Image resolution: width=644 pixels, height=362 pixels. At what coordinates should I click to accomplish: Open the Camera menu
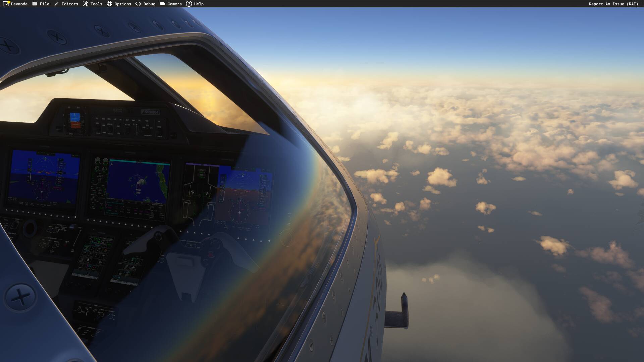coord(171,4)
